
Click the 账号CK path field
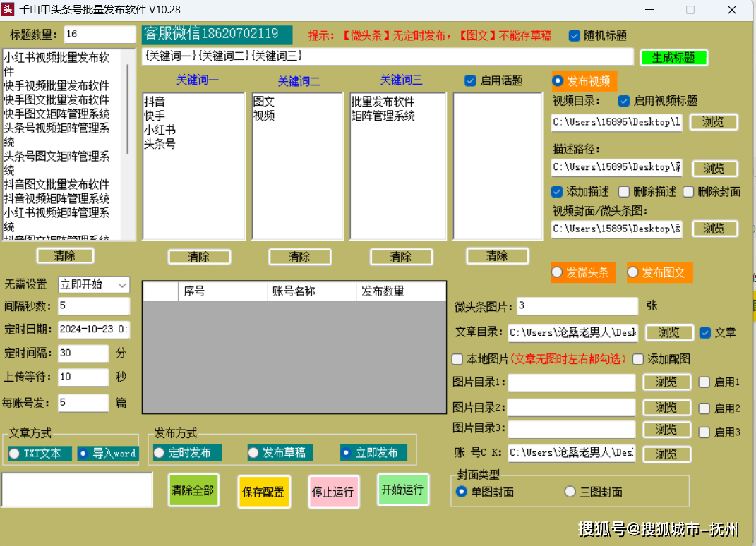point(572,453)
